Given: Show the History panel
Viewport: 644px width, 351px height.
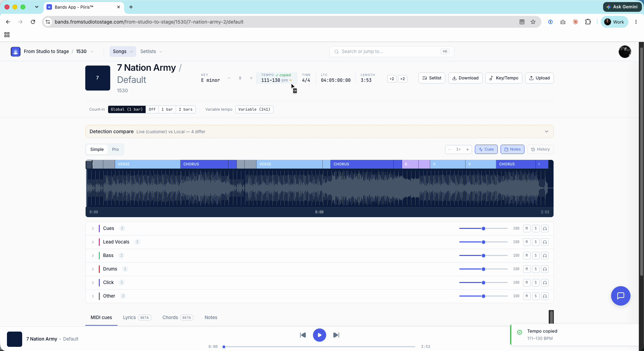Looking at the screenshot, I should point(540,149).
